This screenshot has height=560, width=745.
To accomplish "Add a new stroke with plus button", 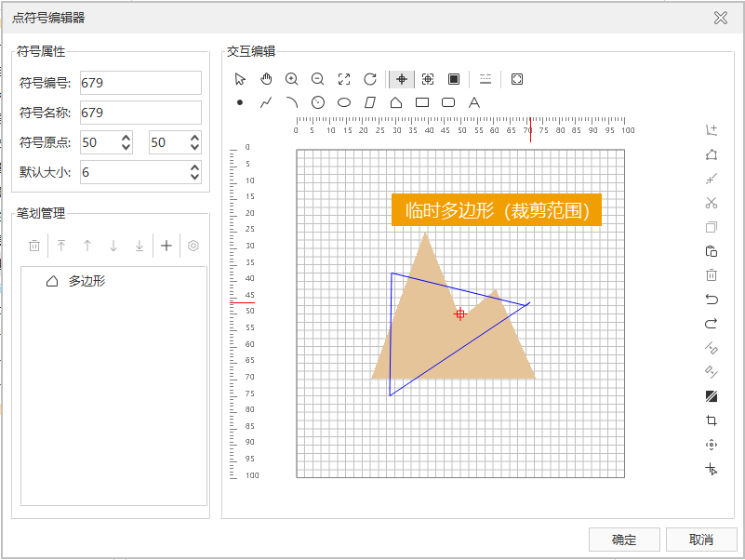I will tap(166, 246).
